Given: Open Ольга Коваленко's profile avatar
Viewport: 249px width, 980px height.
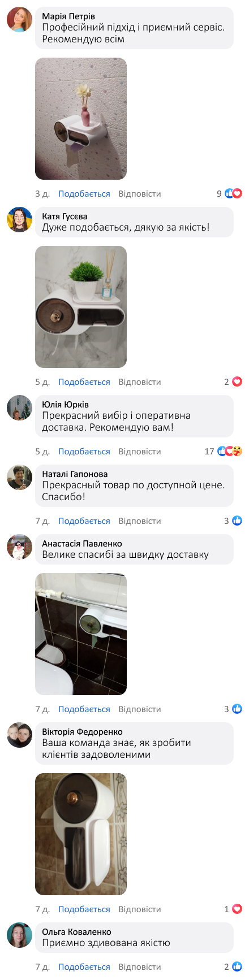Looking at the screenshot, I should (x=19, y=935).
